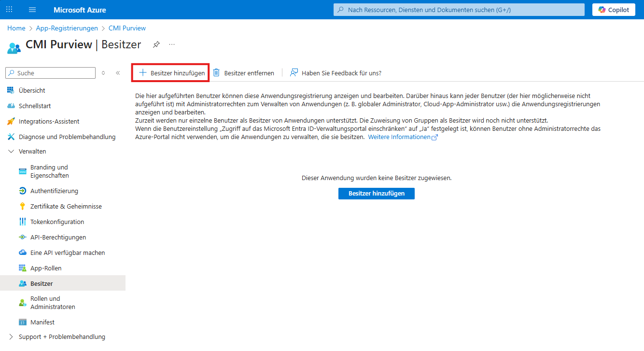Select API-Berechtigungen in the sidebar

[58, 237]
